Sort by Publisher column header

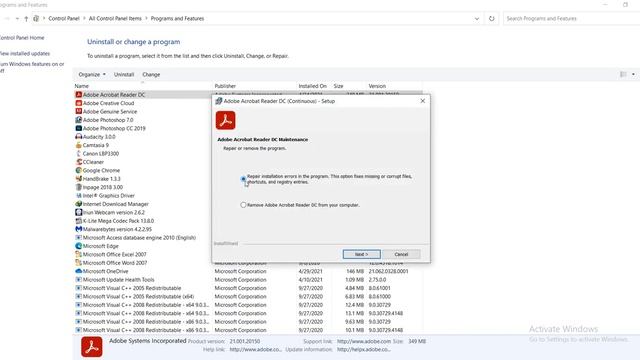click(x=225, y=86)
